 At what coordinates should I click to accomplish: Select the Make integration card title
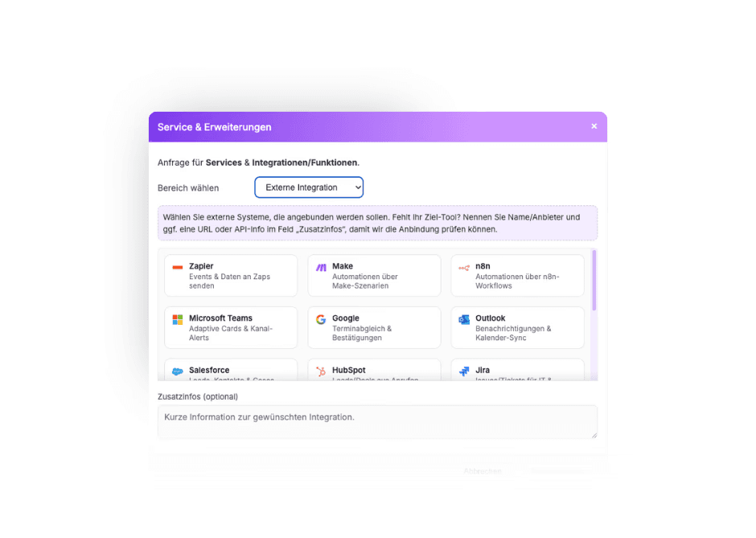343,266
